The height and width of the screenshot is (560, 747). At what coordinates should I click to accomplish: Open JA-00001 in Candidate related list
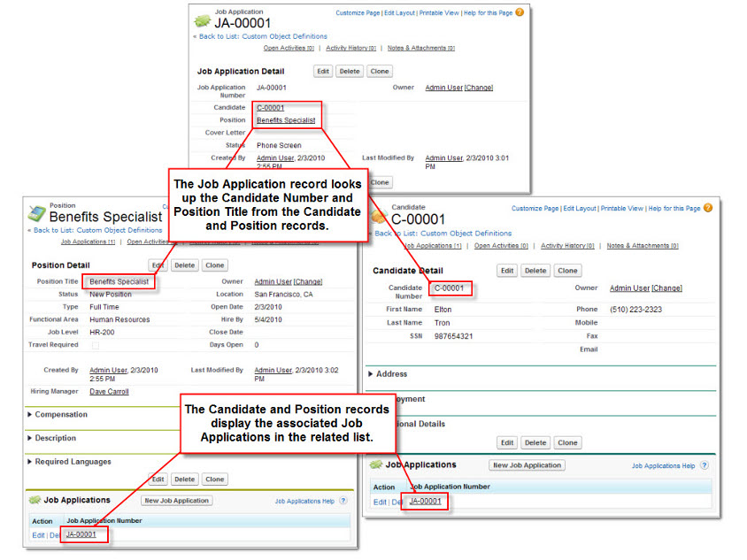pos(426,501)
